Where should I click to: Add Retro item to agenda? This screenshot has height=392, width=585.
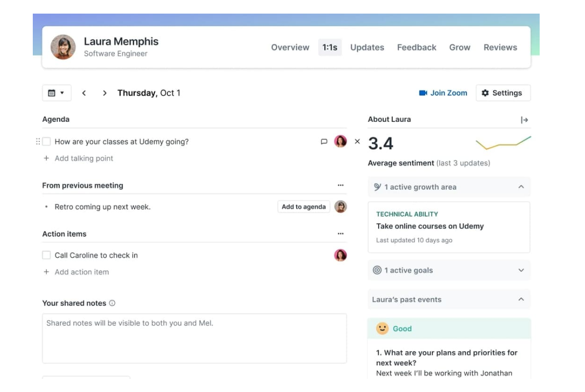tap(304, 207)
